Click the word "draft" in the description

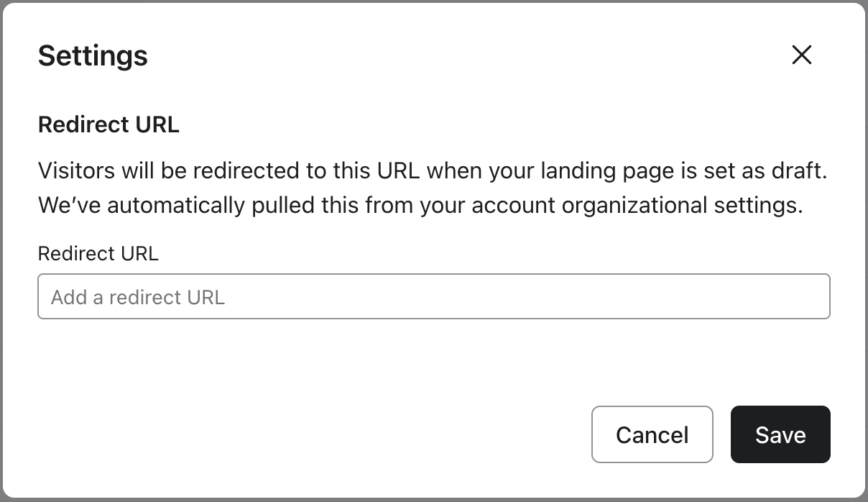coord(798,171)
